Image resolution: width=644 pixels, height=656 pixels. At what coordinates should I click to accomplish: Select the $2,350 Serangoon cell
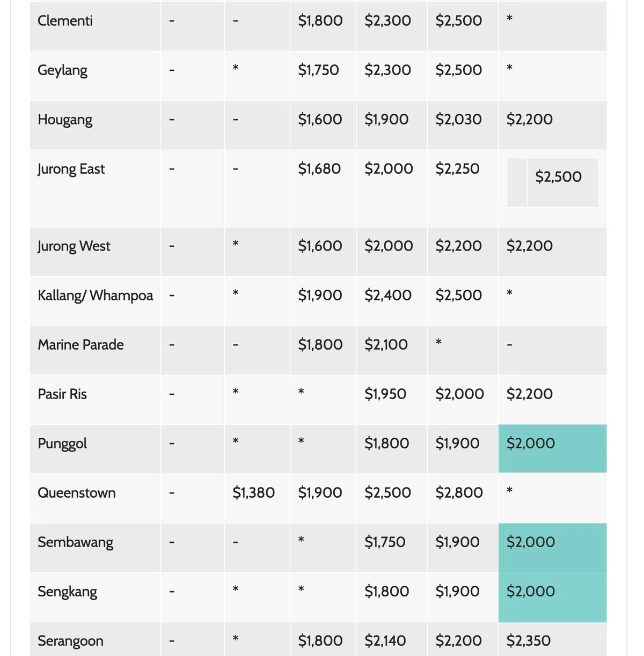(528, 641)
